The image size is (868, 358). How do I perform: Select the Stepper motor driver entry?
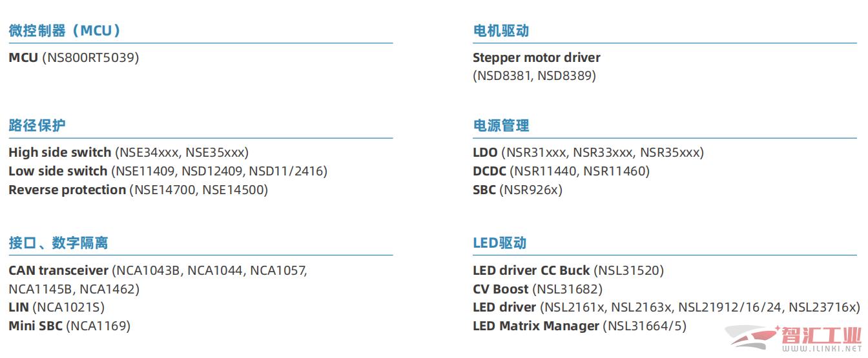[537, 66]
